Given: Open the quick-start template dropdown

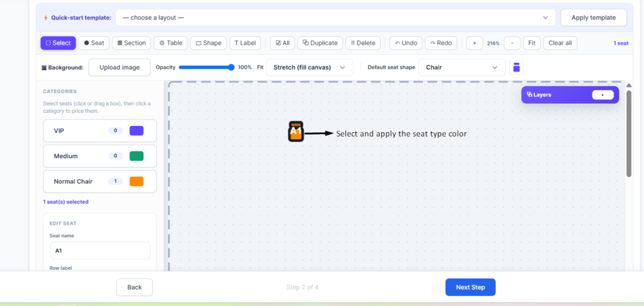Looking at the screenshot, I should pyautogui.click(x=335, y=18).
